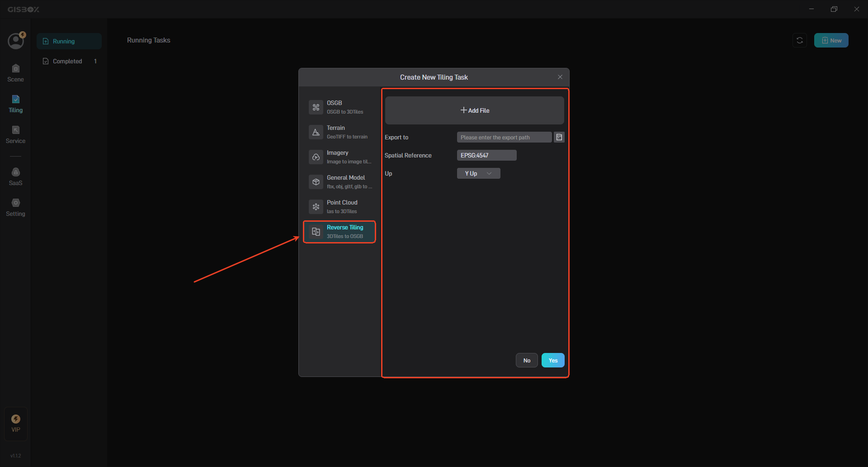Confirm with the Yes button

(x=553, y=360)
